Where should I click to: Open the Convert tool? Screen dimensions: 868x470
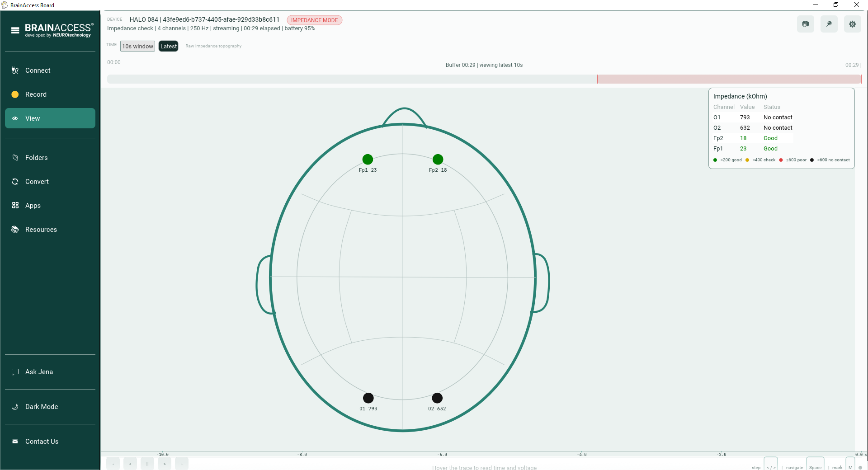click(50, 182)
